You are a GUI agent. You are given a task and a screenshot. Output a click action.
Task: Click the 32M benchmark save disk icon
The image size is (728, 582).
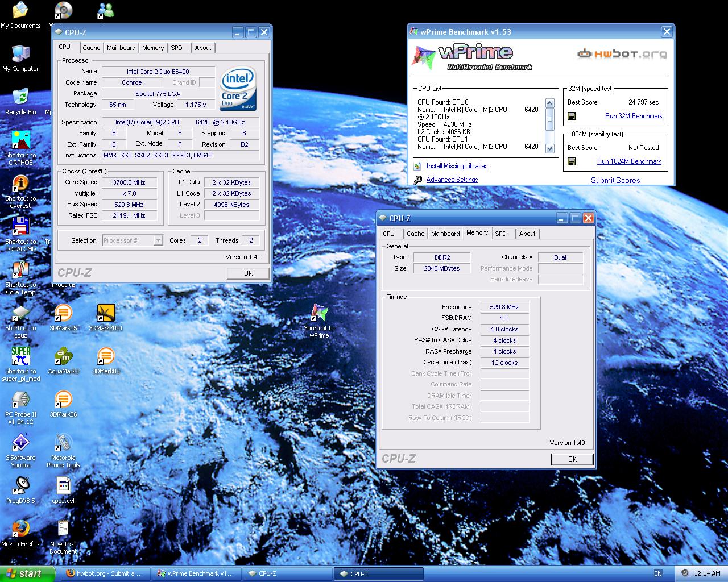click(x=572, y=116)
